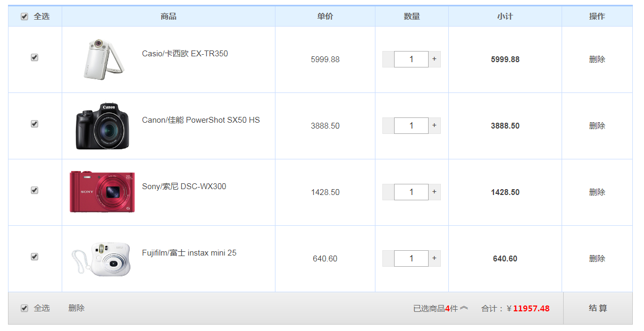The image size is (644, 331).
Task: Uncheck the Canon PowerShot SX50 HS checkbox
Action: click(x=35, y=124)
